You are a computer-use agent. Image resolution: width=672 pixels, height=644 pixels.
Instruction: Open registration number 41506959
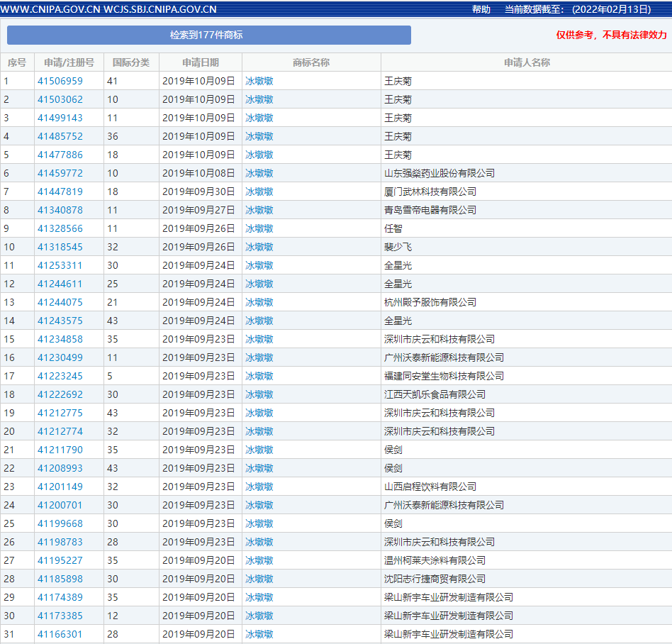60,81
